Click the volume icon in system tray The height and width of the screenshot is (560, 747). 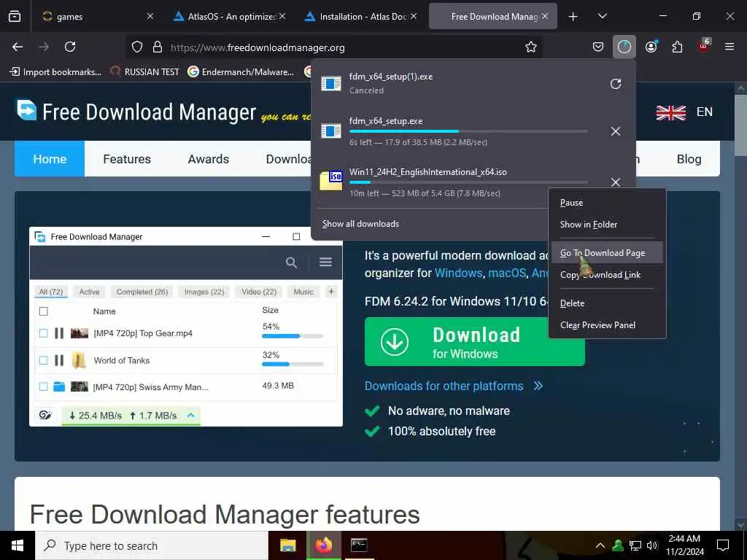652,545
